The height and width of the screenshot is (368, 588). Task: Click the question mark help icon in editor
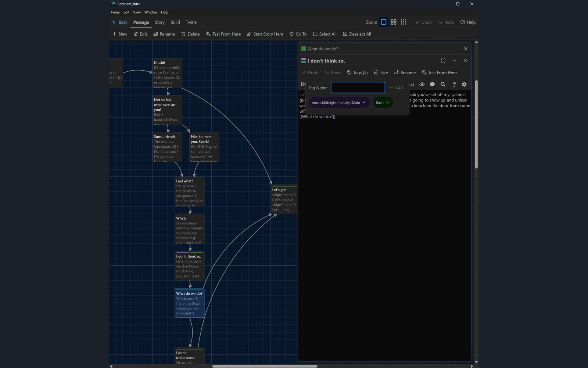coord(454,84)
